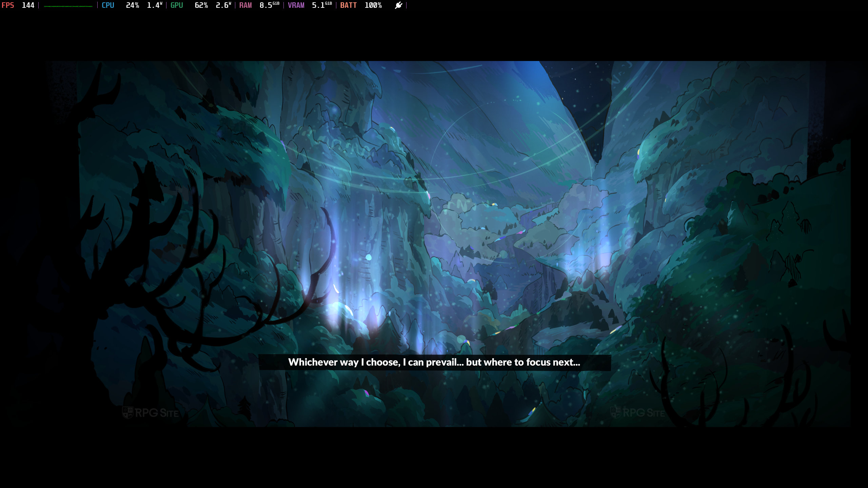Click the FPS 144 readout in the overlay
The image size is (868, 488).
pyautogui.click(x=18, y=5)
